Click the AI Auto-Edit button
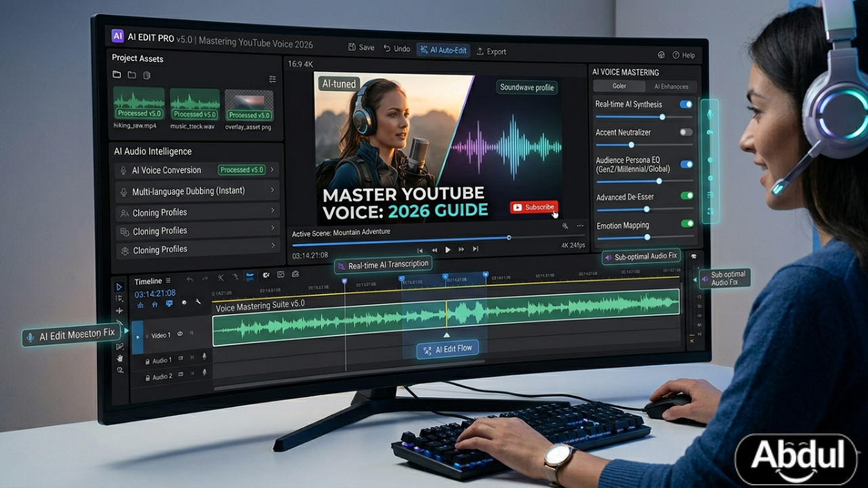The height and width of the screenshot is (488, 868). point(443,50)
